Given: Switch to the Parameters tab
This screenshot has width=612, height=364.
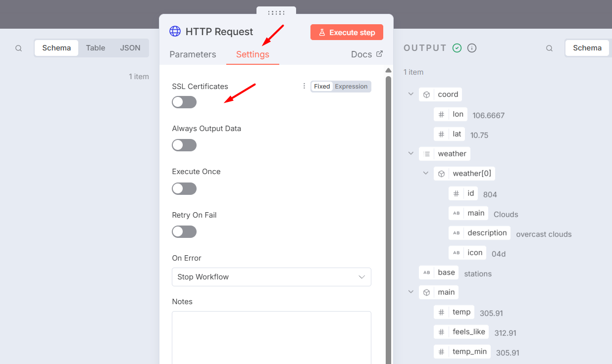Looking at the screenshot, I should click(193, 54).
